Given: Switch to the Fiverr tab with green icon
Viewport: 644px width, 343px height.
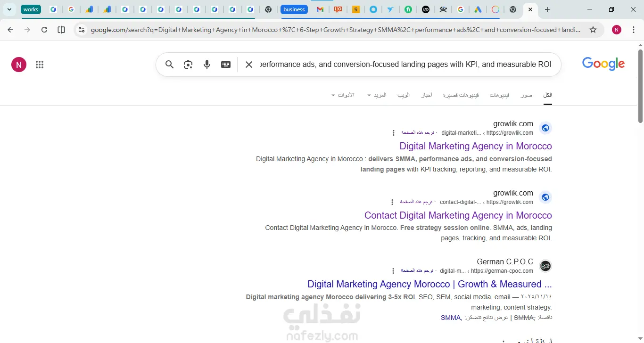Looking at the screenshot, I should point(408,9).
